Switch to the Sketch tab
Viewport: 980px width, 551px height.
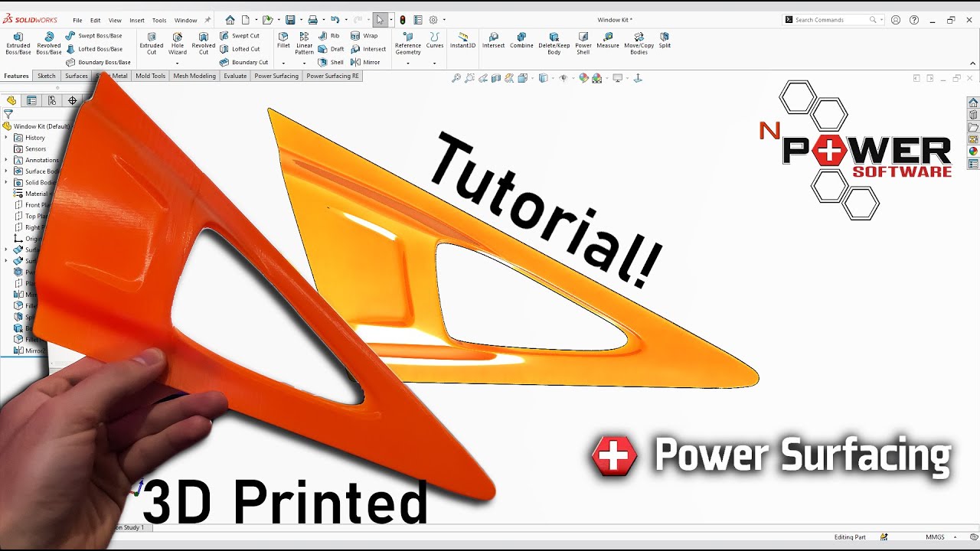[47, 76]
